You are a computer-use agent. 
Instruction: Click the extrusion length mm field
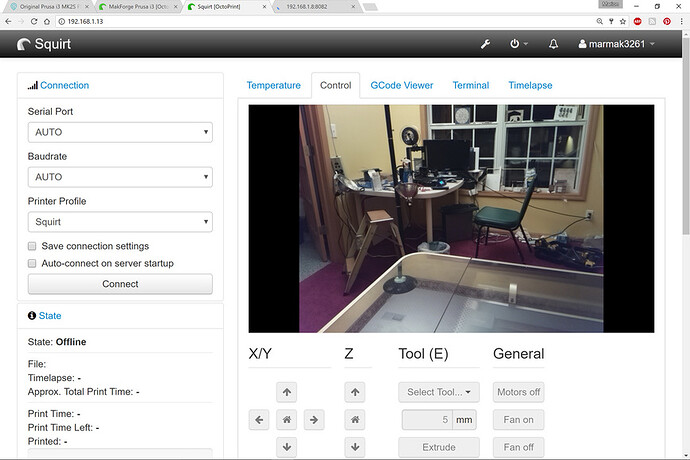(x=427, y=420)
